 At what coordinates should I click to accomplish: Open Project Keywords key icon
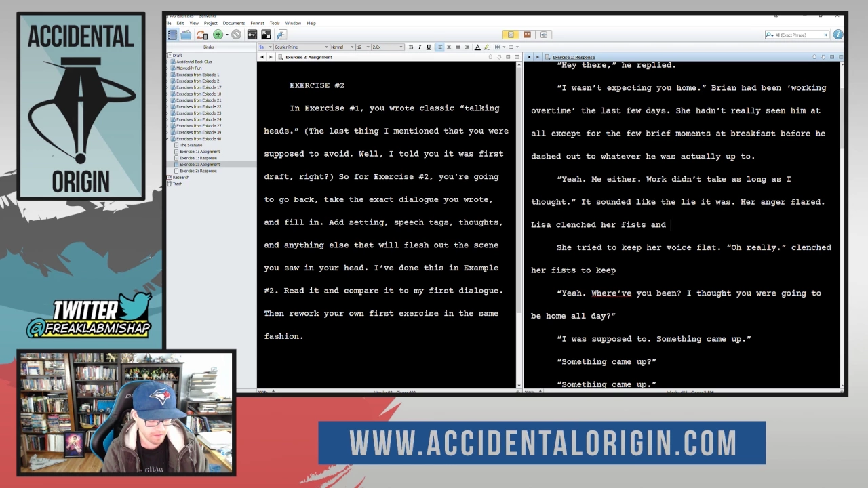(252, 35)
